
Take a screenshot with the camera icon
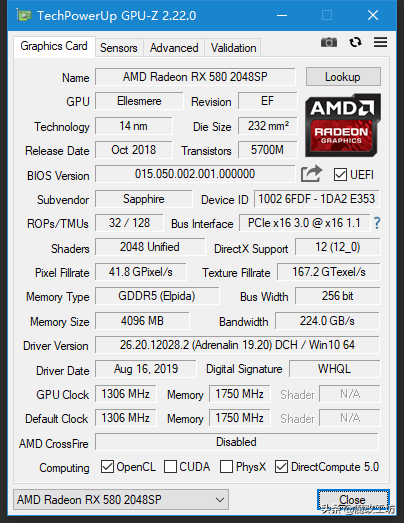coord(329,42)
